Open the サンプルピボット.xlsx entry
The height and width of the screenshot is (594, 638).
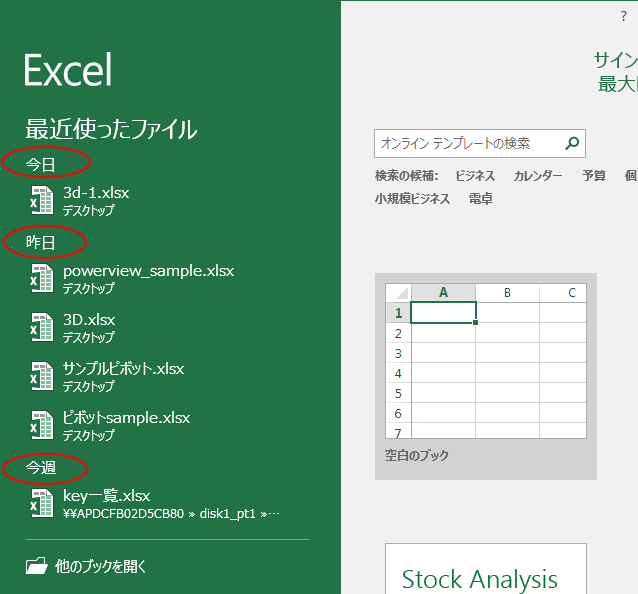[x=123, y=369]
